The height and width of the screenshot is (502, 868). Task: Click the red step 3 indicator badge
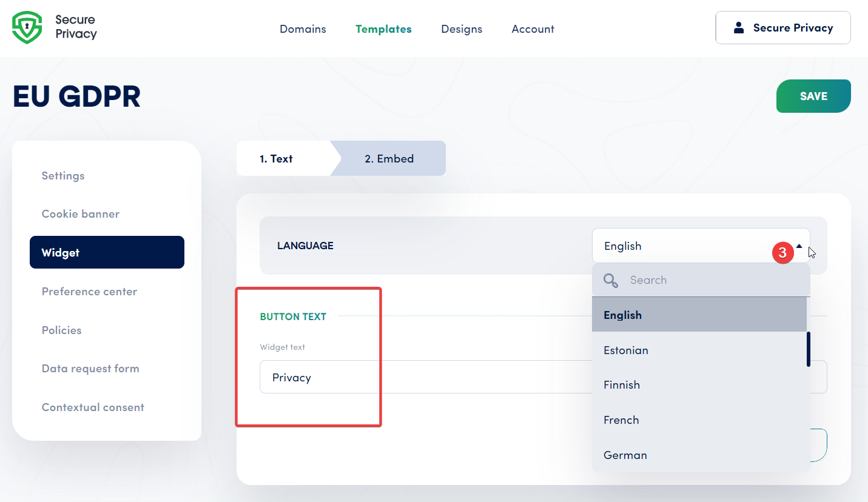783,252
